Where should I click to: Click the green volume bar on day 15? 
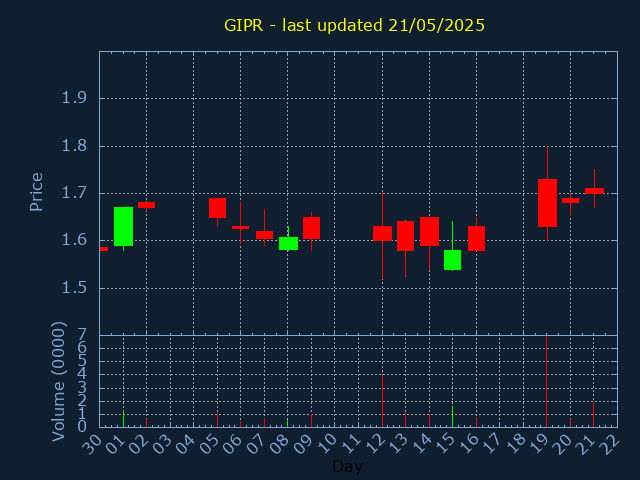tap(452, 417)
